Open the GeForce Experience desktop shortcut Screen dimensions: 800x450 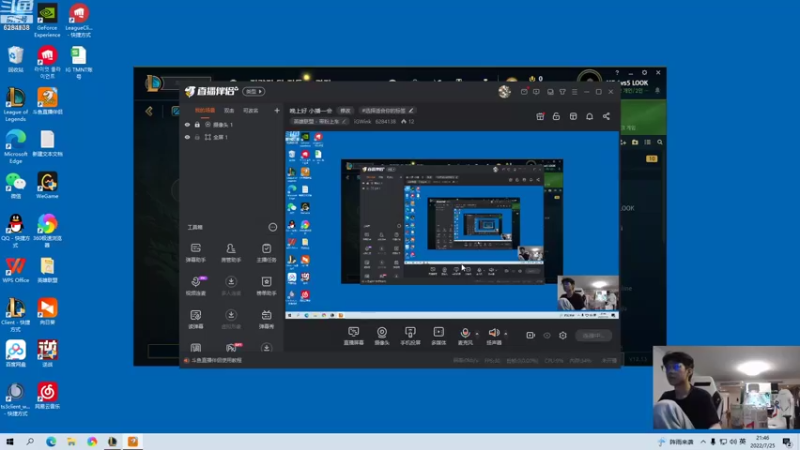click(x=47, y=21)
